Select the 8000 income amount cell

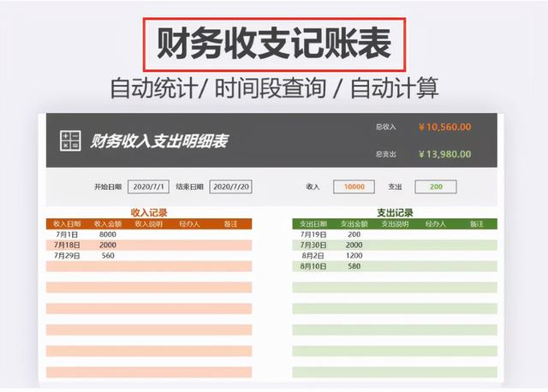[108, 235]
